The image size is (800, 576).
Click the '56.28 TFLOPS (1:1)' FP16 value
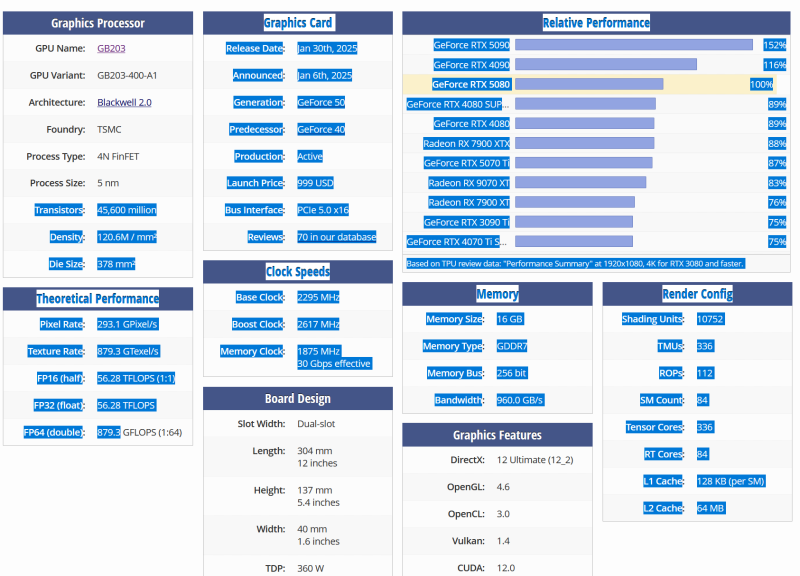(x=136, y=379)
